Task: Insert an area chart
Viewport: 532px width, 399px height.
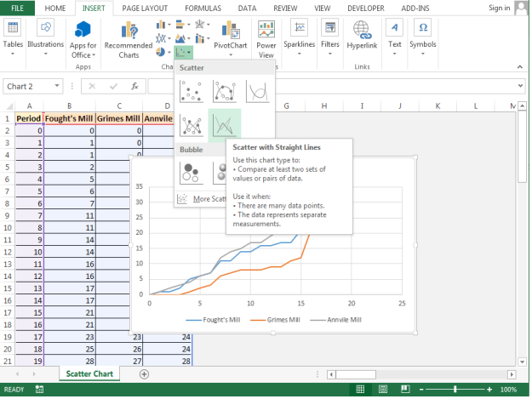Action: point(183,38)
